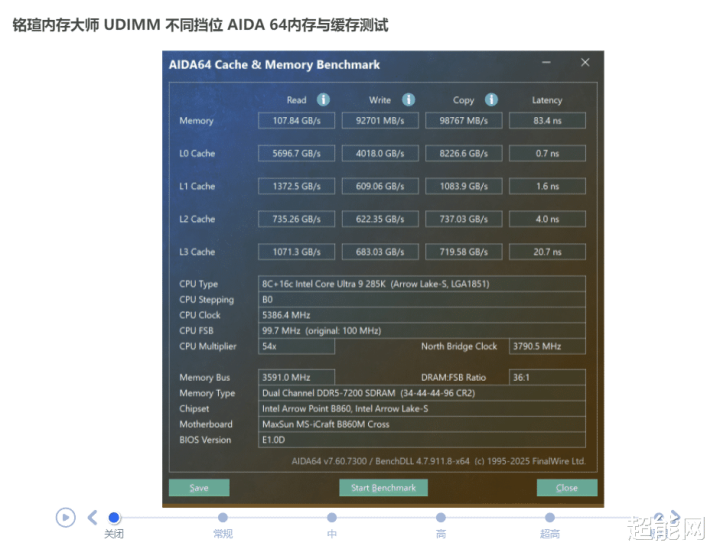
Task: Click L3 Cache read 1071.3 GB/s
Action: (296, 252)
